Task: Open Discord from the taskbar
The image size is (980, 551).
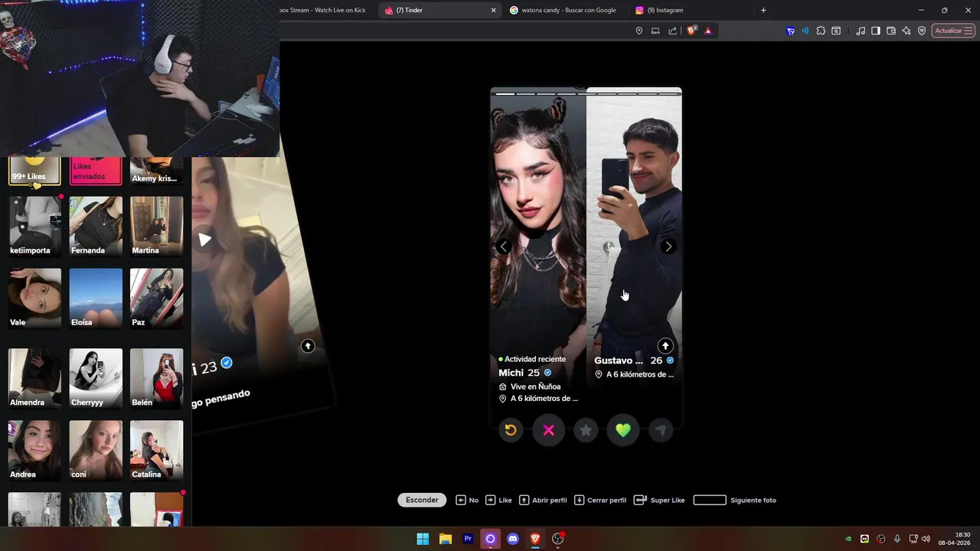Action: [x=513, y=539]
